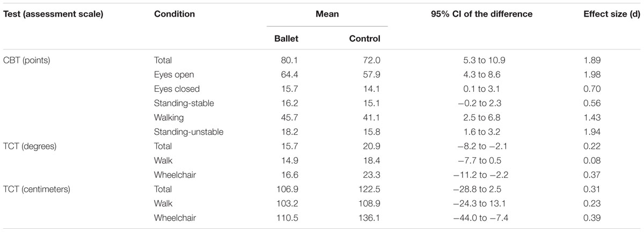Select the 'Ballet' sub-column header

(x=286, y=39)
